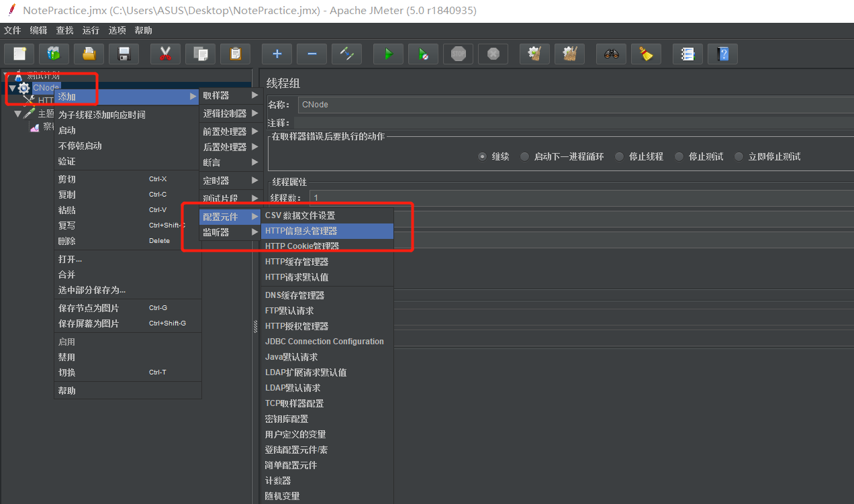Open the 取样器 submenu
This screenshot has width=854, height=504.
click(230, 96)
